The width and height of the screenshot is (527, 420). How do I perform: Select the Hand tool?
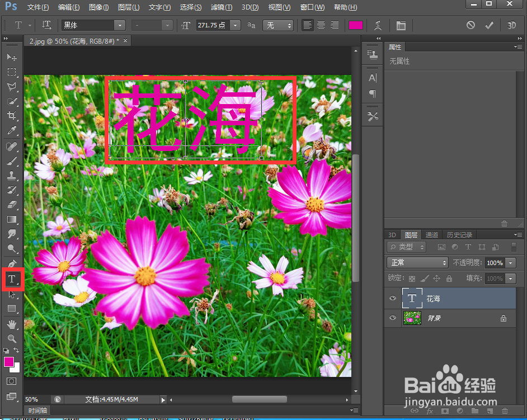[12, 324]
